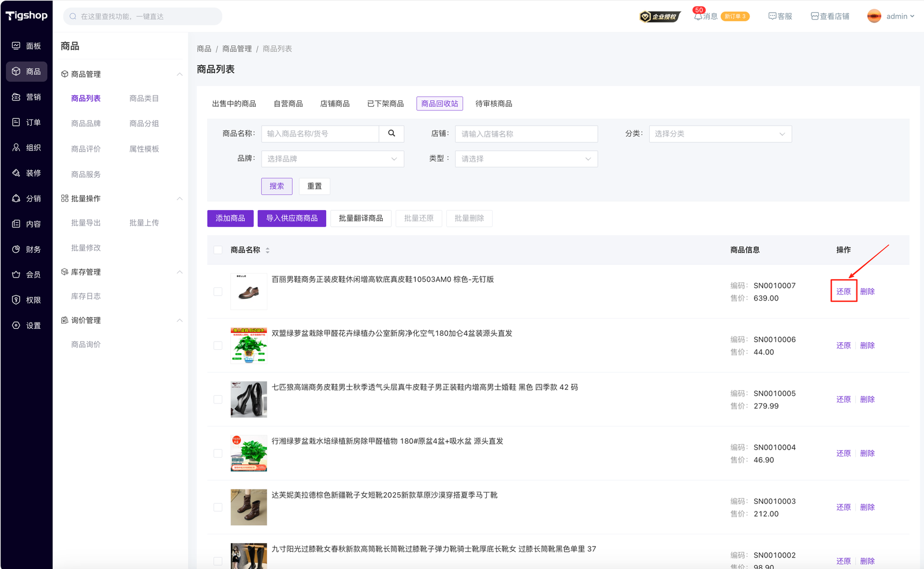This screenshot has width=924, height=569.
Task: Sort the list by 商品名称 column arrows
Action: (x=267, y=250)
